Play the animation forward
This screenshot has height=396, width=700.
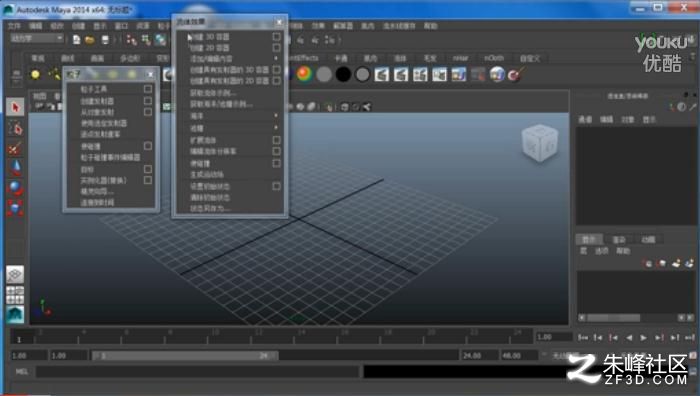pos(643,338)
